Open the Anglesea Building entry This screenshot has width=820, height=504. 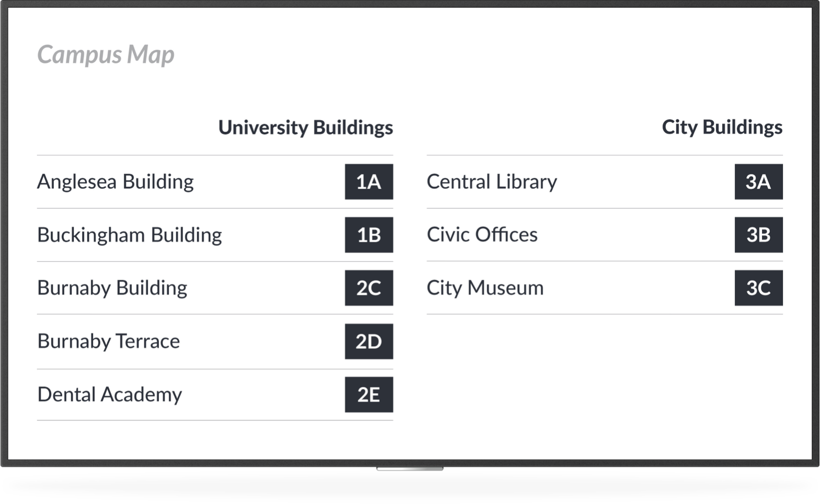[x=116, y=182]
